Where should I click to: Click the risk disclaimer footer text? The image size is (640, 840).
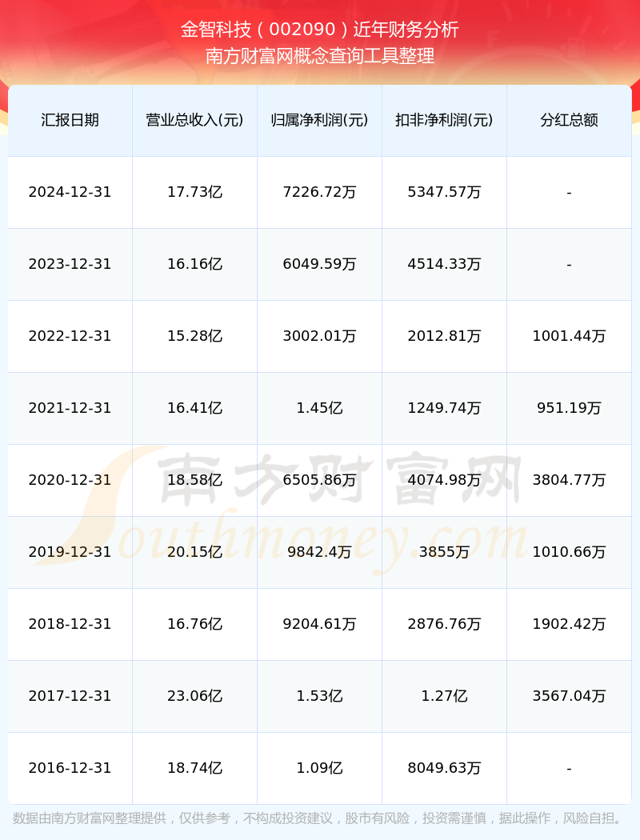320,818
